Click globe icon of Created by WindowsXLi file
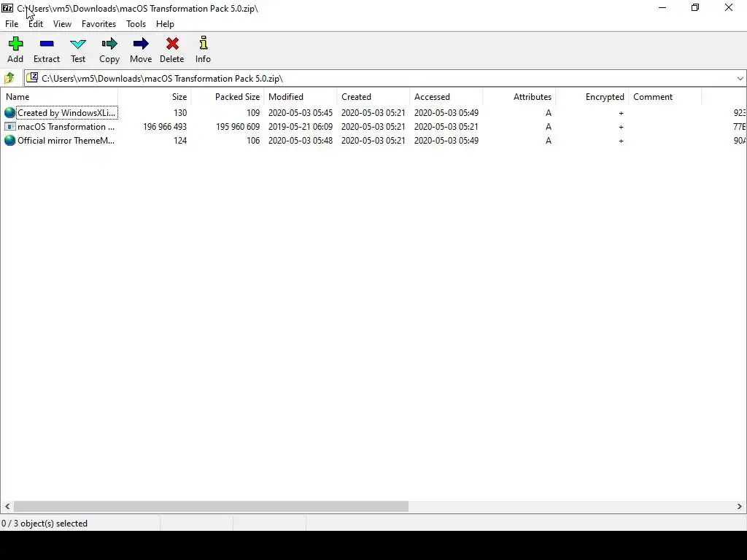The width and height of the screenshot is (747, 560). [9, 113]
